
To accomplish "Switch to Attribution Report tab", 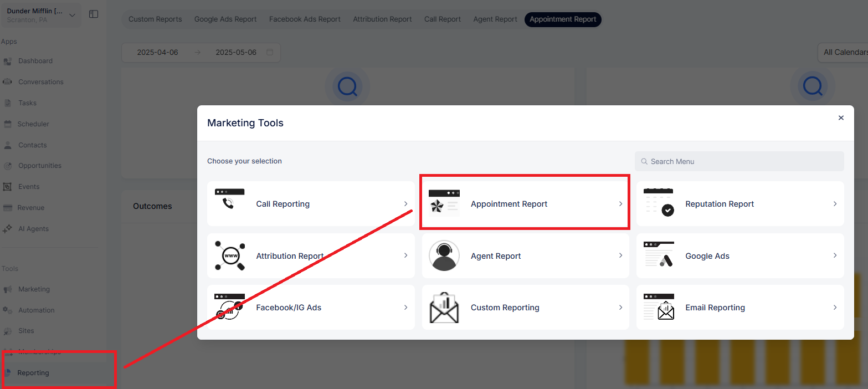I will coord(382,19).
